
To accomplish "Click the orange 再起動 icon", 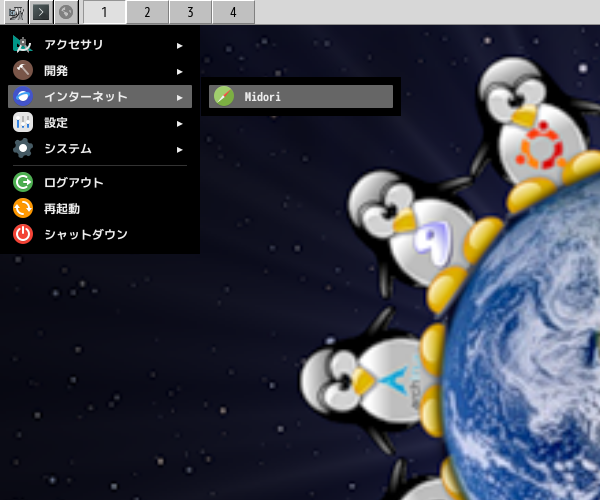I will pyautogui.click(x=23, y=208).
